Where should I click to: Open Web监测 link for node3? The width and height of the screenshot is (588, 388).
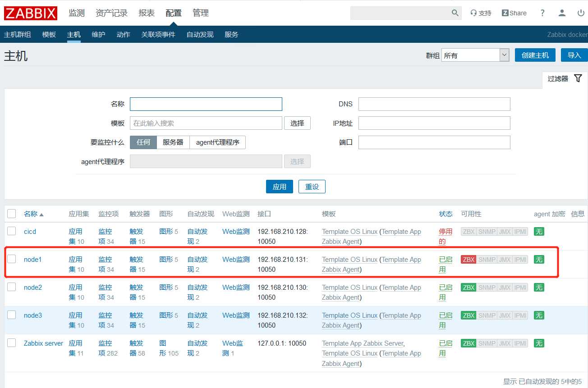(x=236, y=315)
